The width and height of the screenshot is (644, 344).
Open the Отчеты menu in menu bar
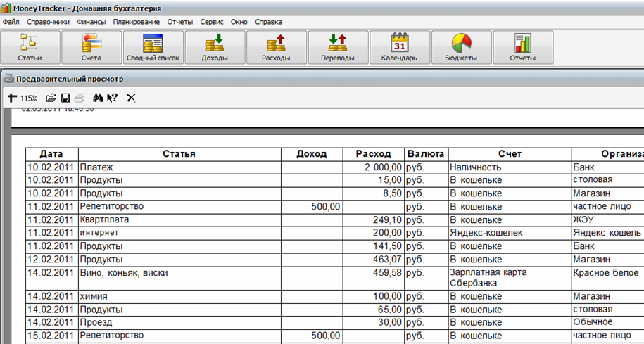pyautogui.click(x=180, y=22)
